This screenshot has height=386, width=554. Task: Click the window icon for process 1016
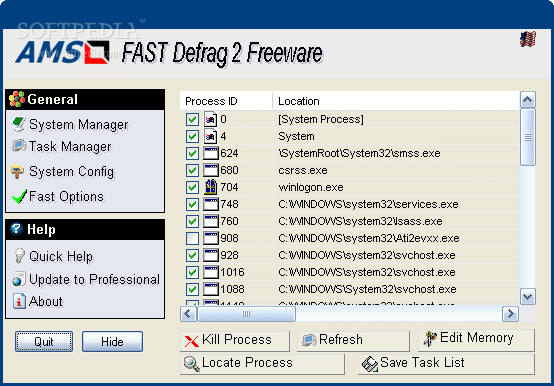[x=211, y=272]
